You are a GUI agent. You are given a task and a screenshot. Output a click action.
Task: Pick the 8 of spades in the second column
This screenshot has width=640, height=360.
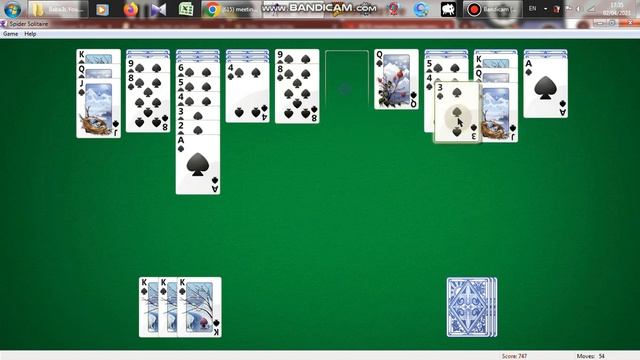click(148, 102)
